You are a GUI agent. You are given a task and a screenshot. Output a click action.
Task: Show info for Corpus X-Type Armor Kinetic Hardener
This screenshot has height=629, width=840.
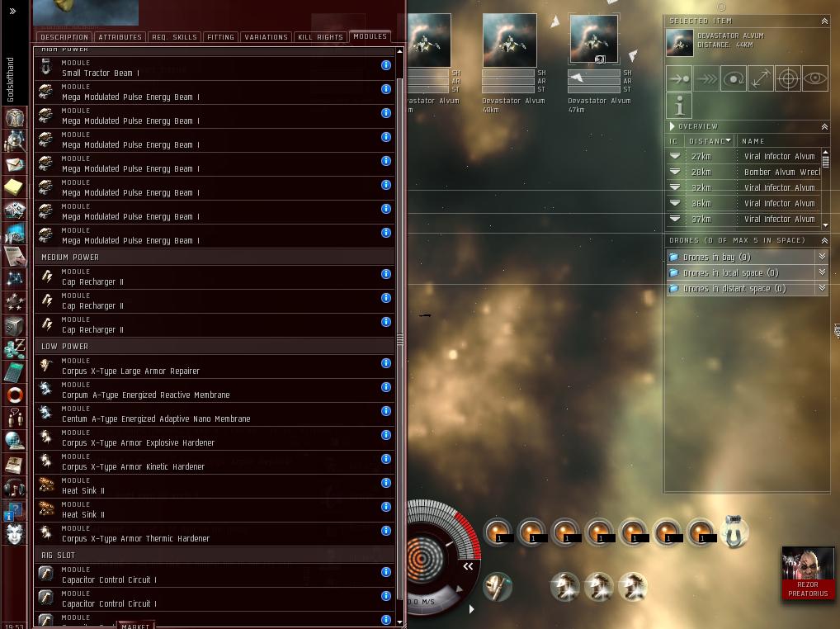tap(385, 459)
